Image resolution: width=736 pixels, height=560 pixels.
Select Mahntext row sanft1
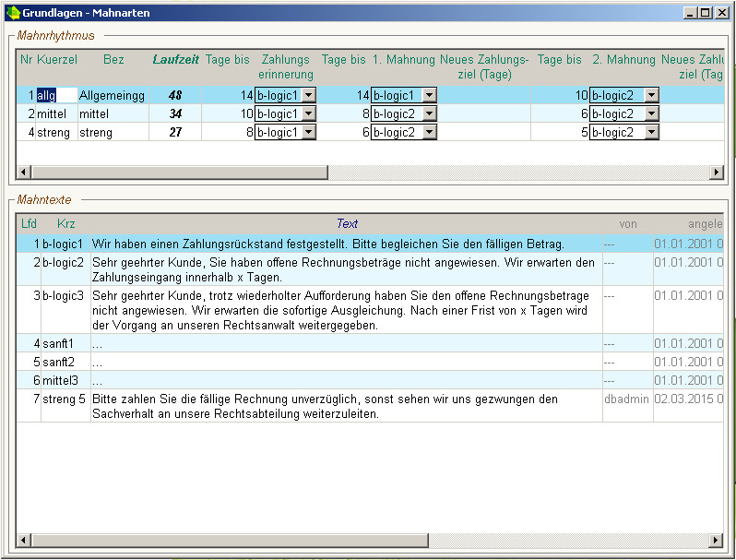point(370,343)
